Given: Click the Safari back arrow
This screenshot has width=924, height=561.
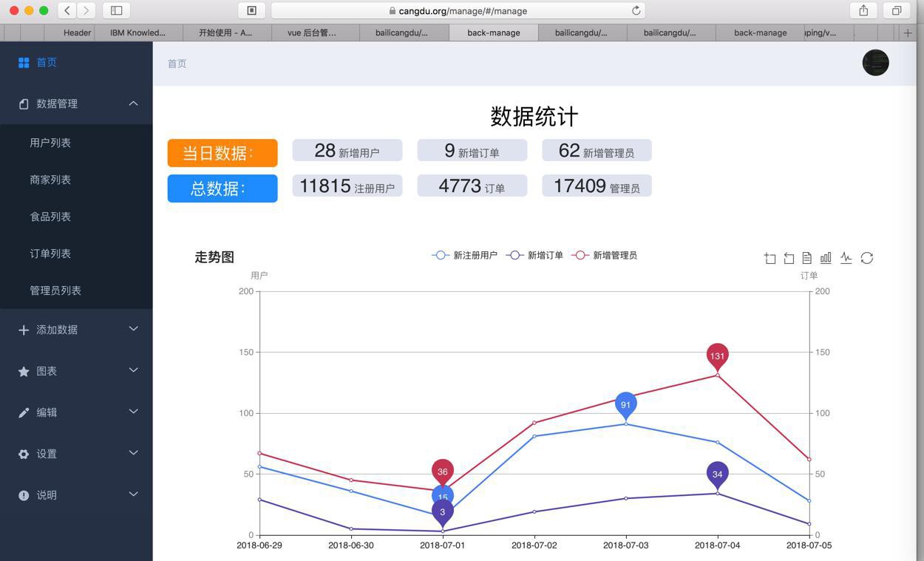Looking at the screenshot, I should click(x=67, y=10).
